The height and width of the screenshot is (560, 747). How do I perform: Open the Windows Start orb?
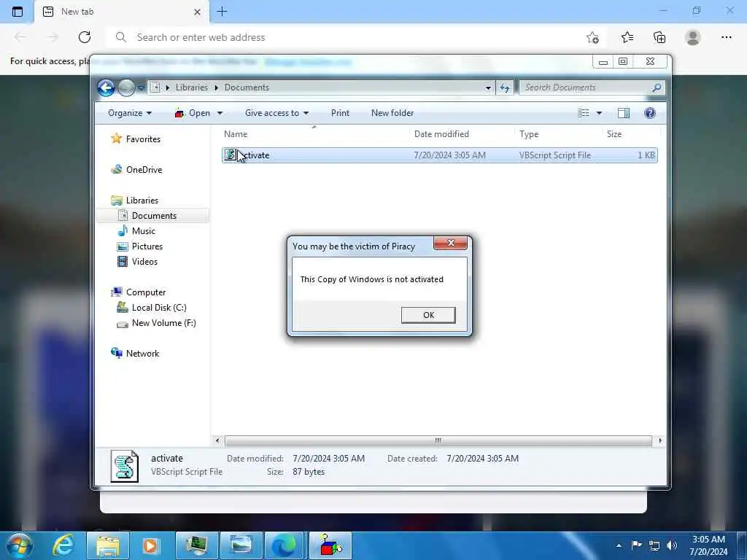click(20, 545)
